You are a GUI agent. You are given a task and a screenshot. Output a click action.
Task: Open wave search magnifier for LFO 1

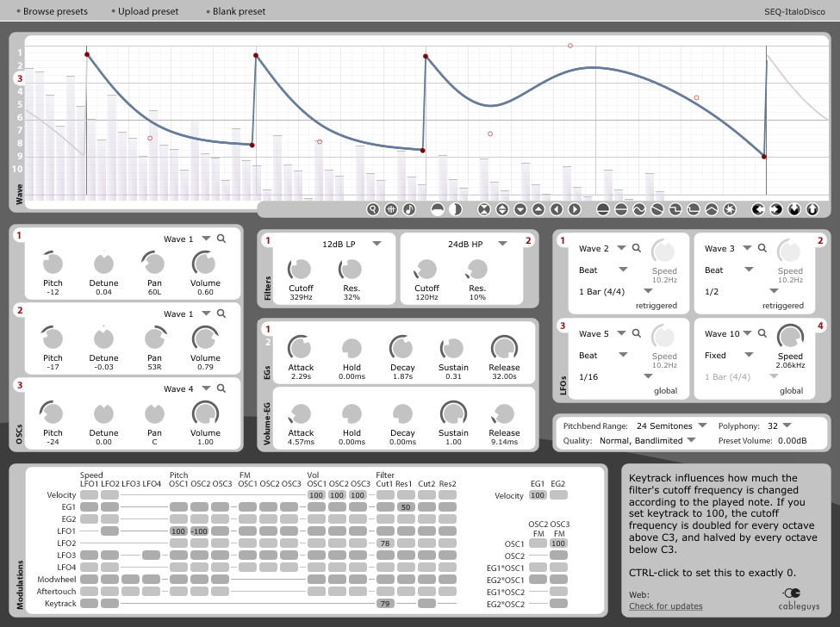[637, 248]
